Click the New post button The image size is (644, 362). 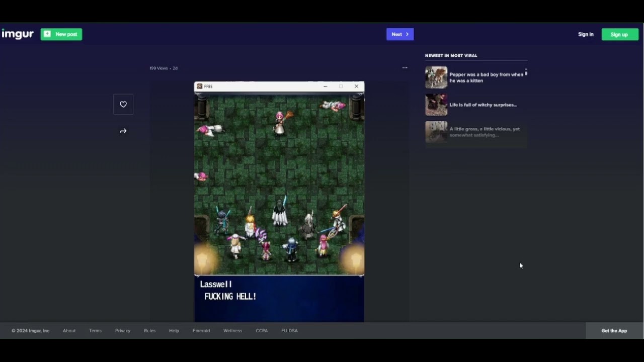[61, 34]
